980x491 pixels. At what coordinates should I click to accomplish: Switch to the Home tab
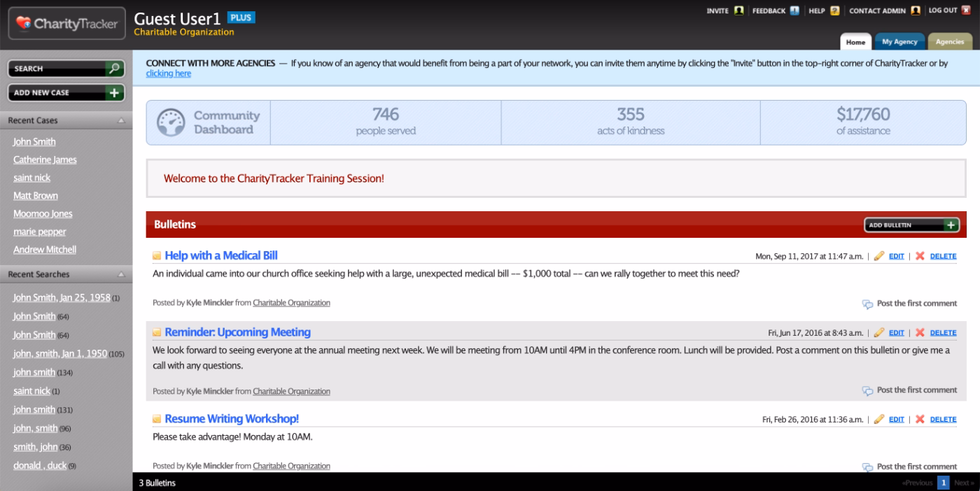pos(855,42)
